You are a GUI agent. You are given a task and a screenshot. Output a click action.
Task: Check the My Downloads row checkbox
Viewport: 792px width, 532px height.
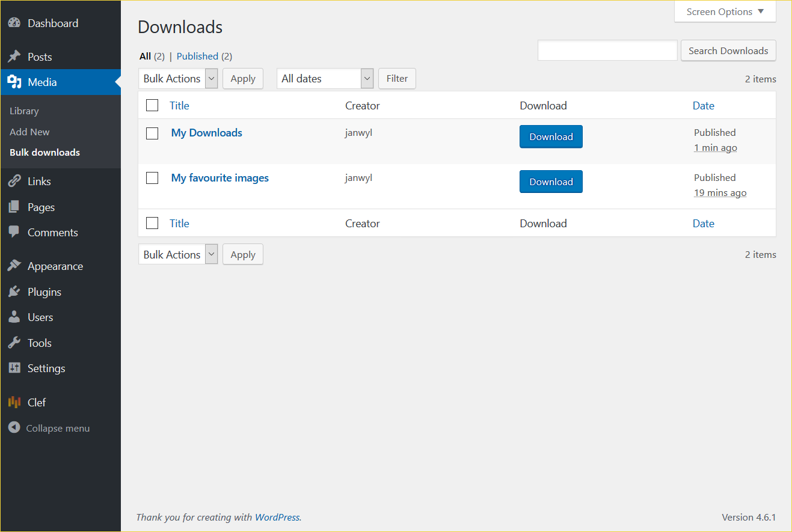click(x=152, y=133)
